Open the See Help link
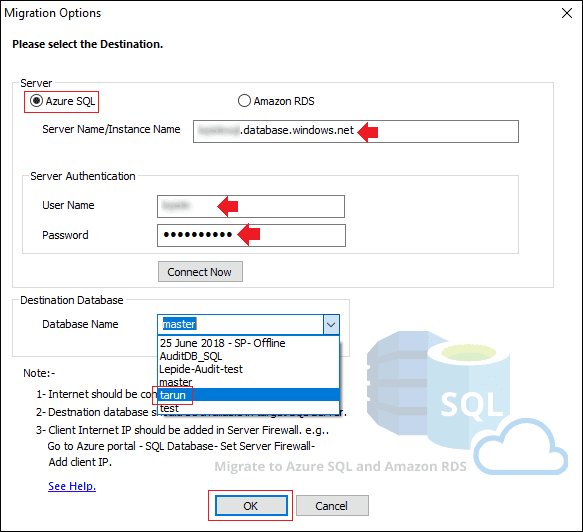The height and width of the screenshot is (532, 583). 72,486
